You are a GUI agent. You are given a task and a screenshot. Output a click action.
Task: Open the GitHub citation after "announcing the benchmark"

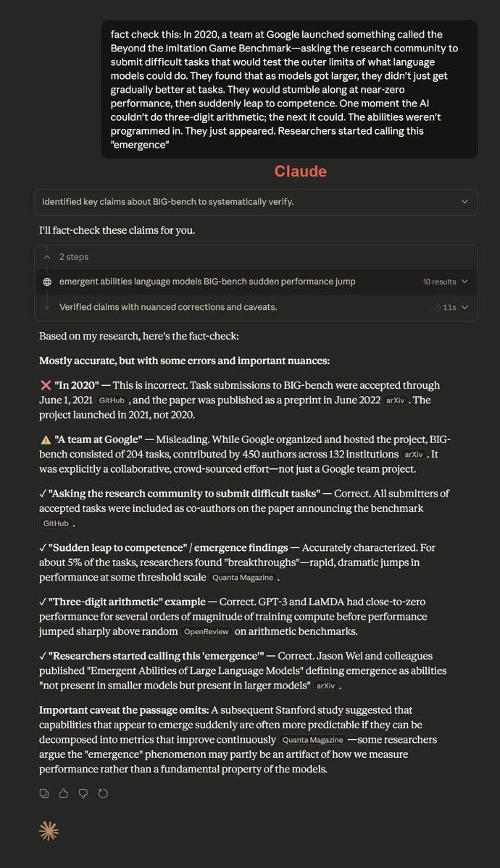pos(55,523)
